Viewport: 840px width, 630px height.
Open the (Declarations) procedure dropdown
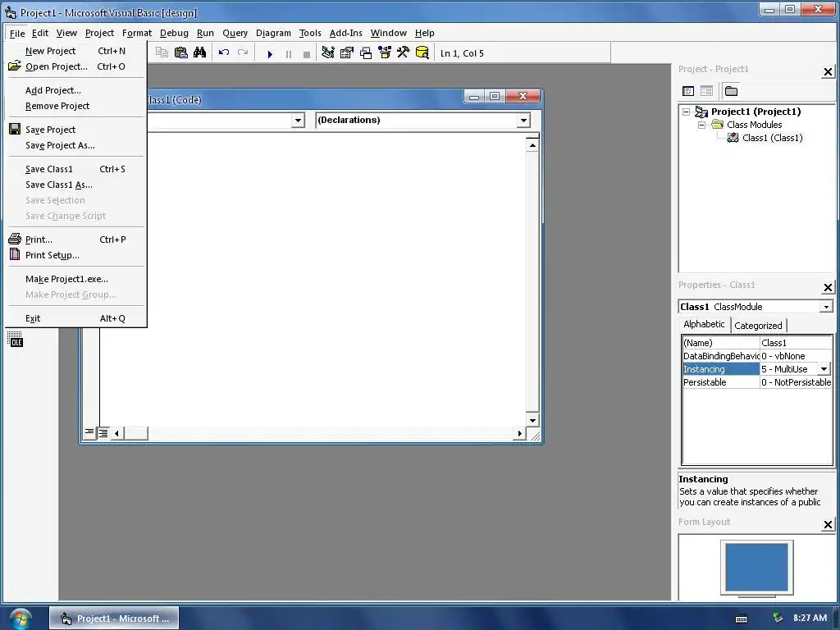point(523,120)
